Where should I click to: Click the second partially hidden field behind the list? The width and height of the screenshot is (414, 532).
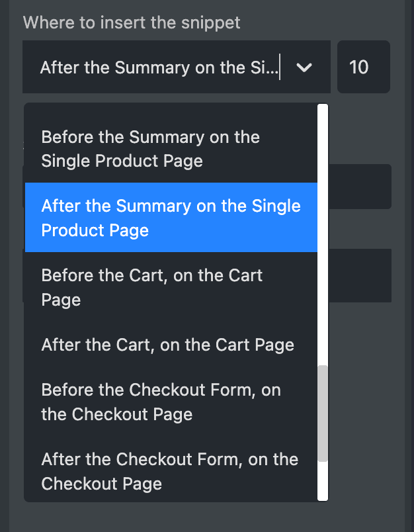359,275
